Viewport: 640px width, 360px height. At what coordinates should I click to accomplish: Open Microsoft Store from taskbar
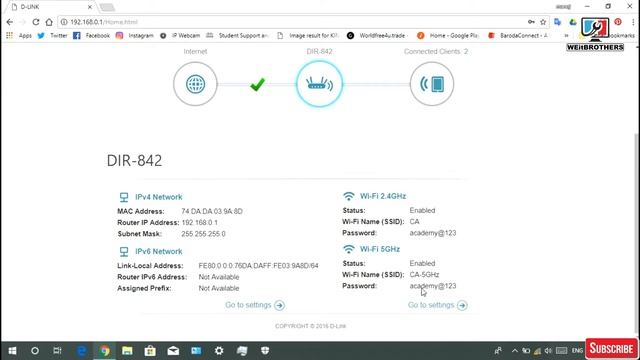[150, 351]
